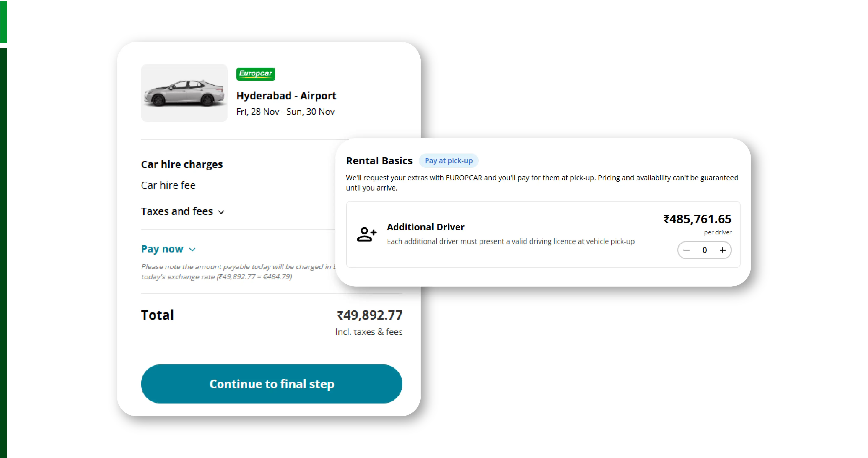Image resolution: width=868 pixels, height=458 pixels.
Task: Click the Incl. taxes & fees note
Action: 369,332
